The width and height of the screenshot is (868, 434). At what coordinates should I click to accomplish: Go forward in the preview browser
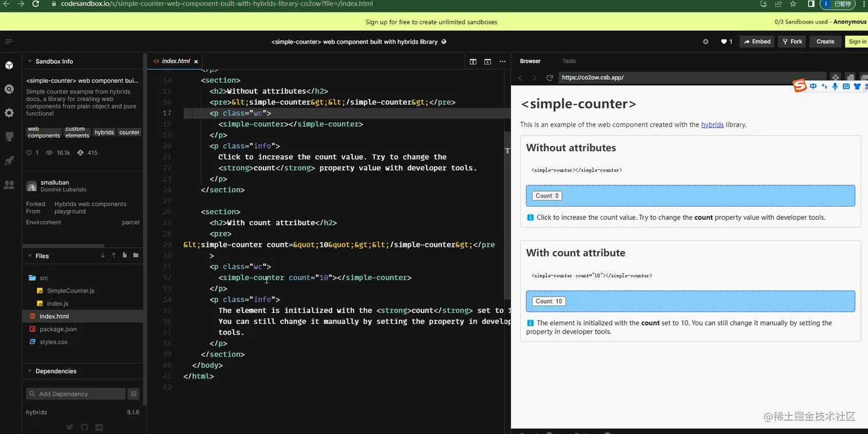[534, 77]
